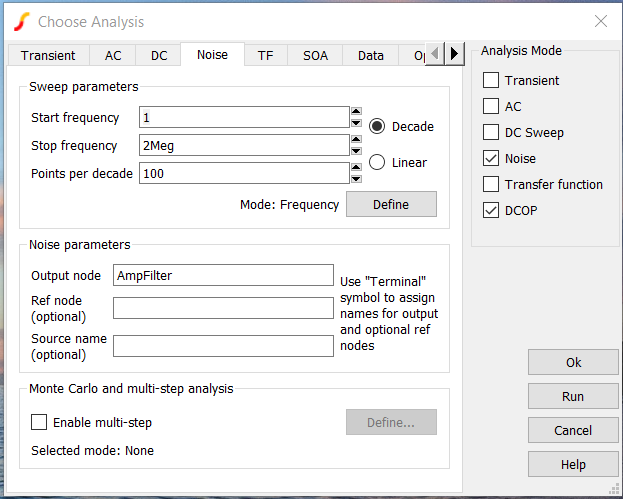623x499 pixels.
Task: Decrease Start frequency with down arrow
Action: pos(356,123)
